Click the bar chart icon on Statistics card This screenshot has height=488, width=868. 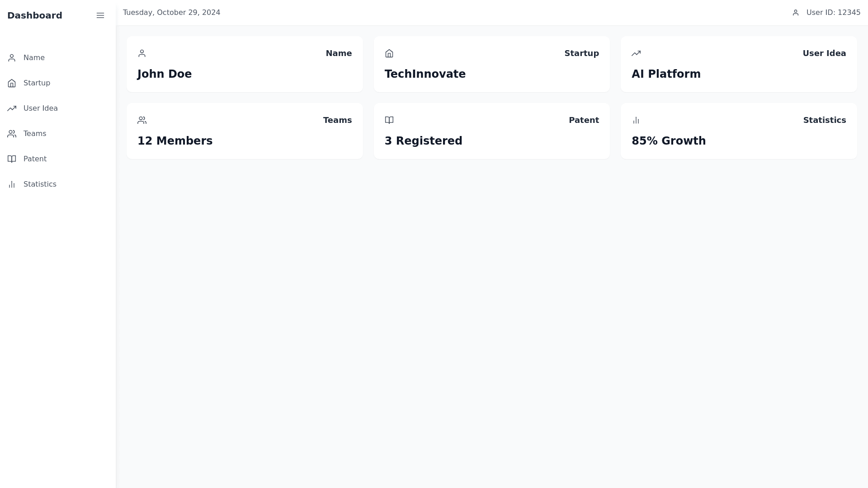[x=636, y=120]
